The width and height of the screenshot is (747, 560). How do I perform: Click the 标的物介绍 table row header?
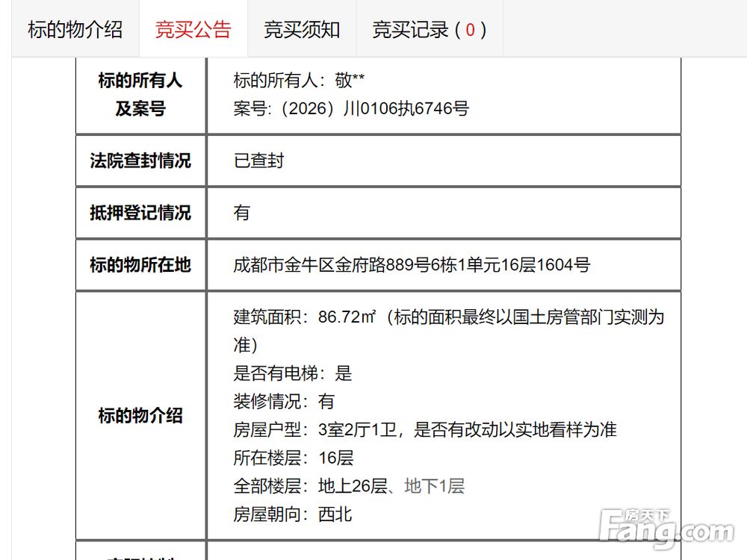pos(140,415)
